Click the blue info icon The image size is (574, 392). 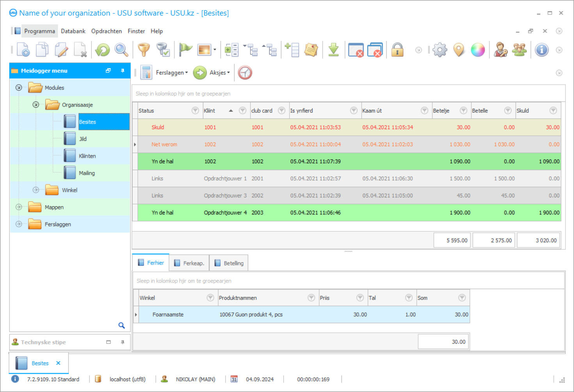tap(542, 50)
